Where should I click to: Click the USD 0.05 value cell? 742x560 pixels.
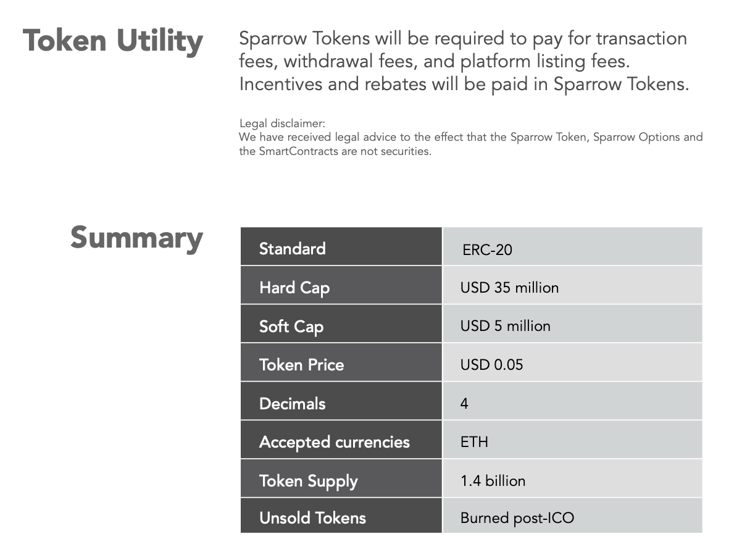572,362
